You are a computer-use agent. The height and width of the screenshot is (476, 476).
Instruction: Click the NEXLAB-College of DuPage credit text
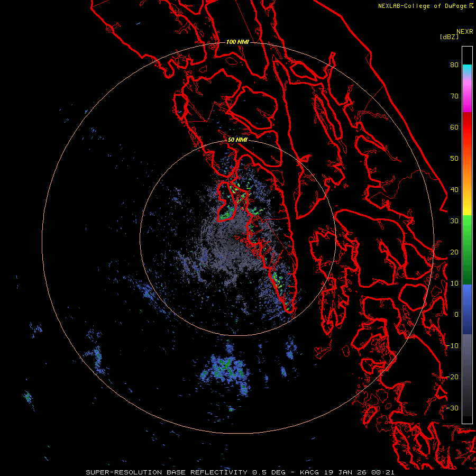pyautogui.click(x=422, y=6)
